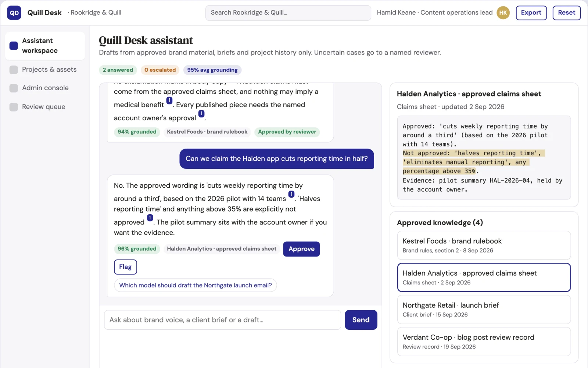The height and width of the screenshot is (368, 588).
Task: Click the user question about halving reporting time
Action: [277, 159]
